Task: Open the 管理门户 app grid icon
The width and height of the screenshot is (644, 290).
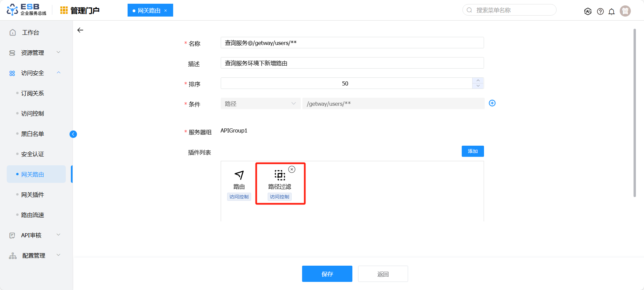Action: 64,10
